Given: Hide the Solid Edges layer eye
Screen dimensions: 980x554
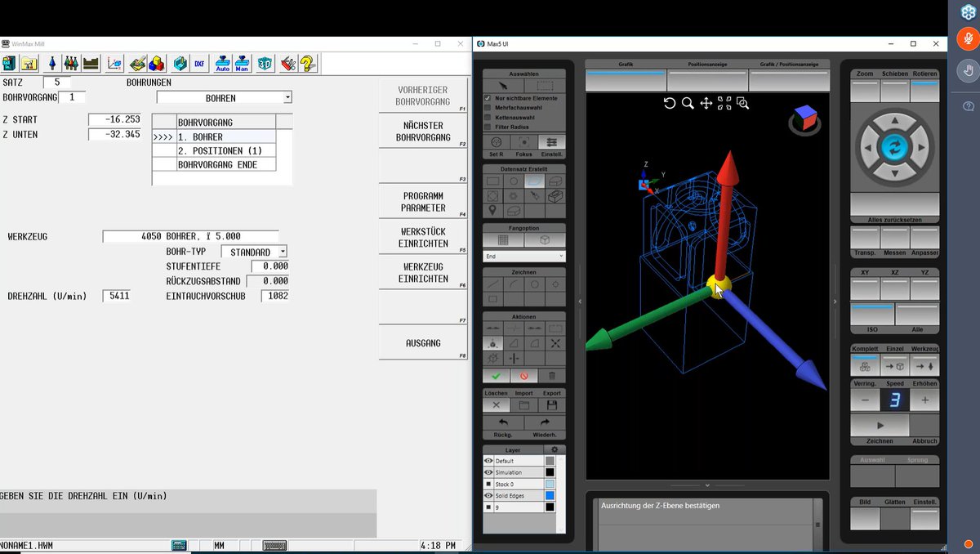Looking at the screenshot, I should point(488,496).
